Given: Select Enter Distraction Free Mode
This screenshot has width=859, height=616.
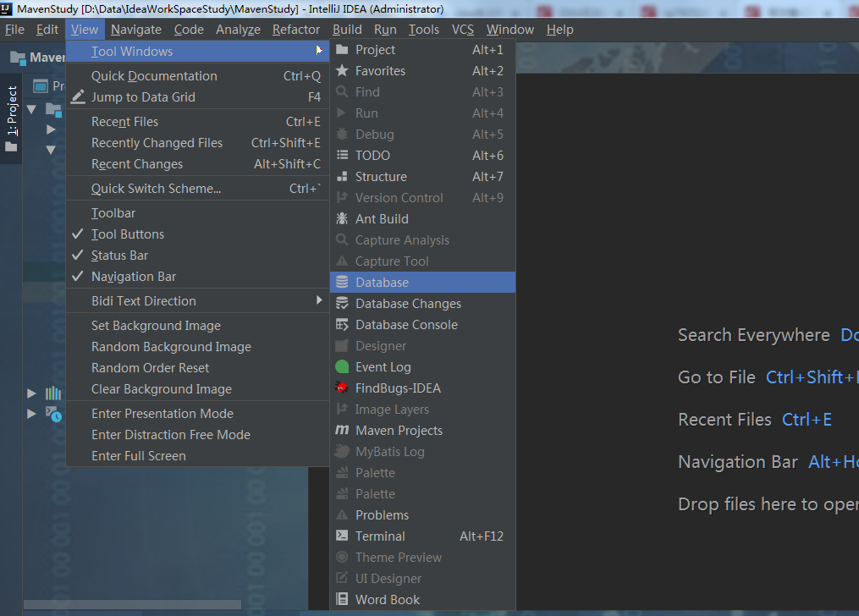Looking at the screenshot, I should [x=197, y=435].
